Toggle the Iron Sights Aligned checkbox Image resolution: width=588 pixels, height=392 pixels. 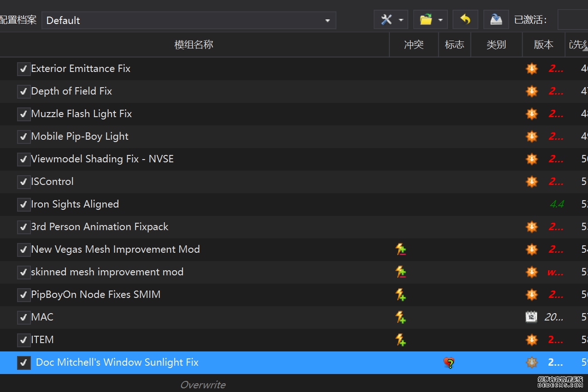(24, 205)
